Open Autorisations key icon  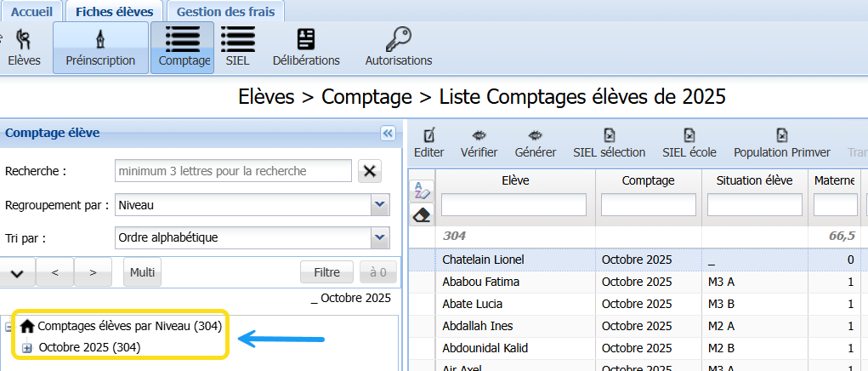click(x=398, y=48)
